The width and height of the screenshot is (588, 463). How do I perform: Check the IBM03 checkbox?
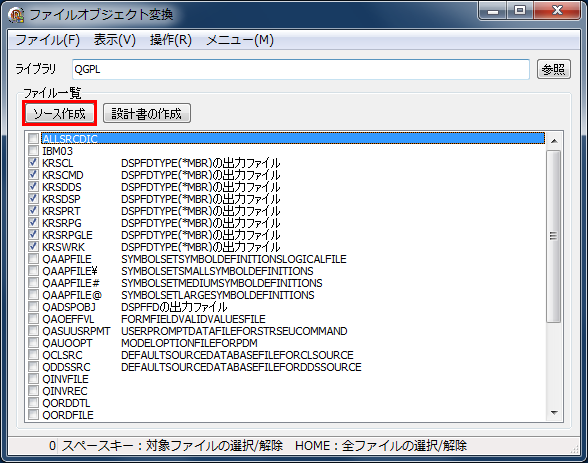(x=33, y=150)
